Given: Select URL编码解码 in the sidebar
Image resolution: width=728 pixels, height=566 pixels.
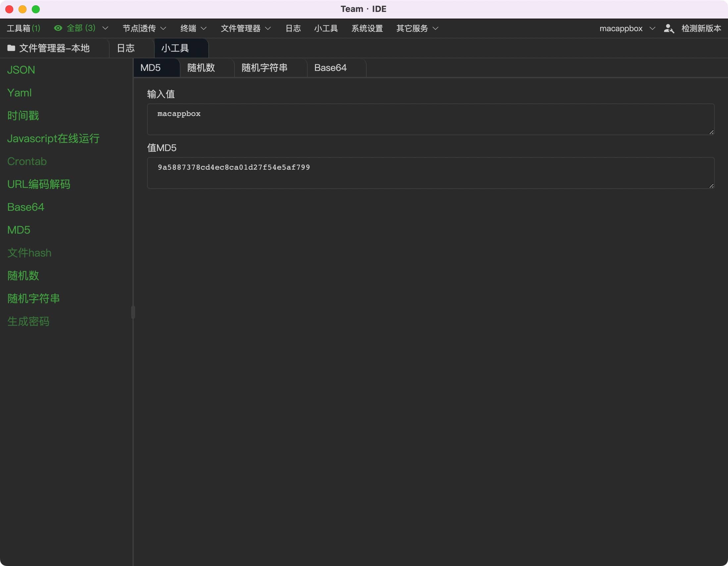Looking at the screenshot, I should click(39, 184).
